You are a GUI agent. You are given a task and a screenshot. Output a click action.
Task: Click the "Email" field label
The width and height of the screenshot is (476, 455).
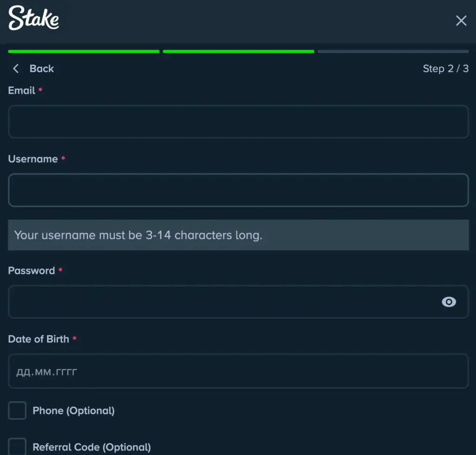click(x=22, y=91)
